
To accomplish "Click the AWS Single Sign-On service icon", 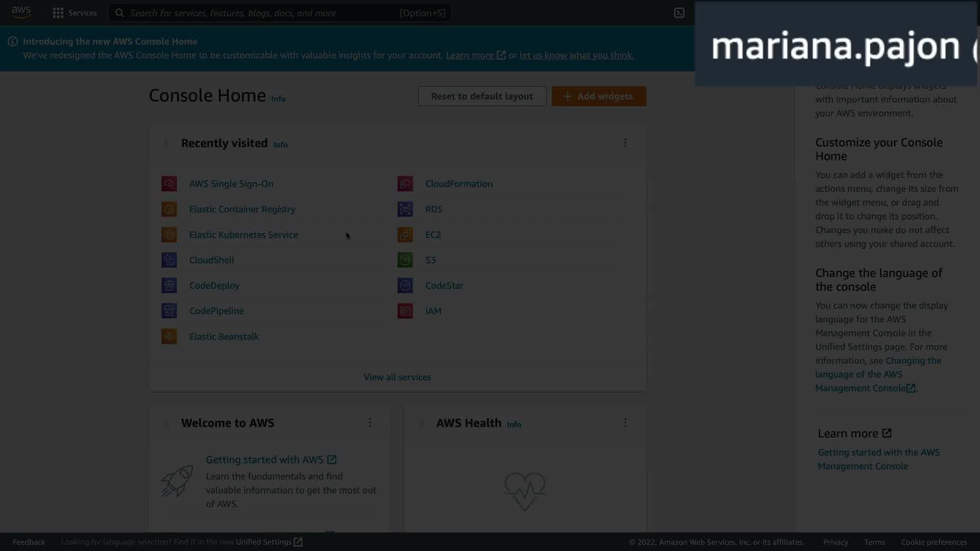I will [x=169, y=184].
